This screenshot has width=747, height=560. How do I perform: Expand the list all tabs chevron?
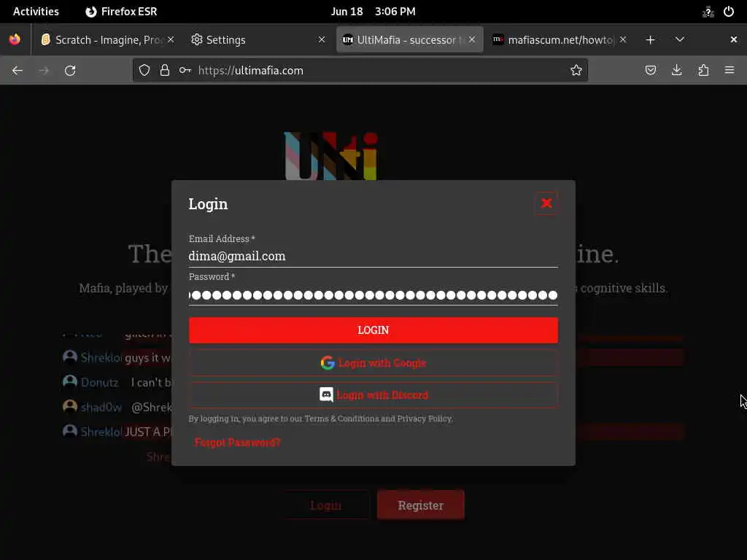tap(679, 39)
